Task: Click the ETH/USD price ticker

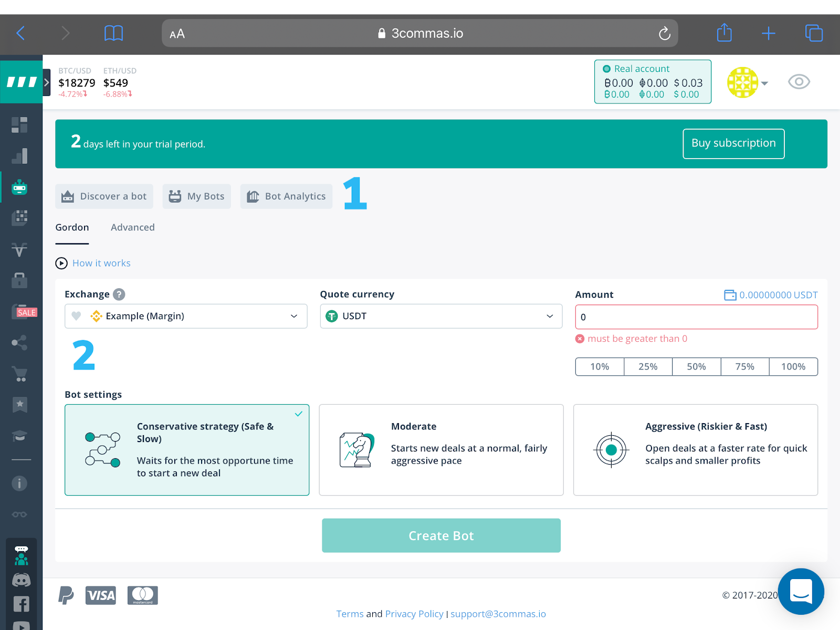Action: [x=120, y=82]
